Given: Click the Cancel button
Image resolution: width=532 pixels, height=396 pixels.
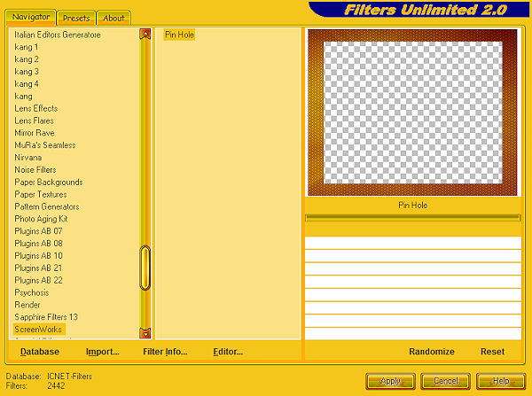Looking at the screenshot, I should pos(445,381).
